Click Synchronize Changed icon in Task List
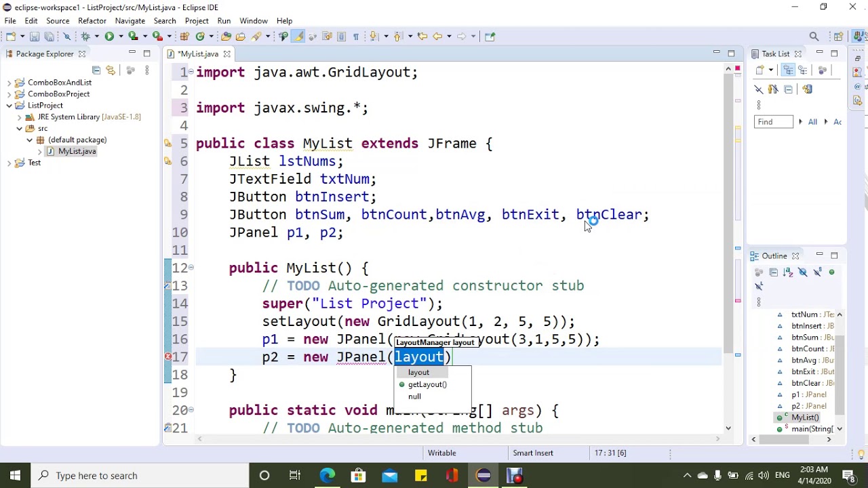Image resolution: width=868 pixels, height=488 pixels. [808, 89]
